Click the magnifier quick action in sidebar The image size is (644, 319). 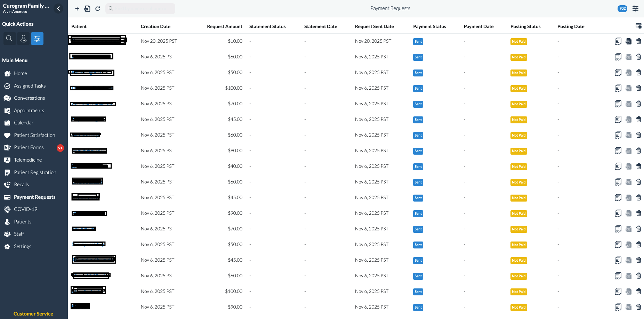click(x=9, y=39)
